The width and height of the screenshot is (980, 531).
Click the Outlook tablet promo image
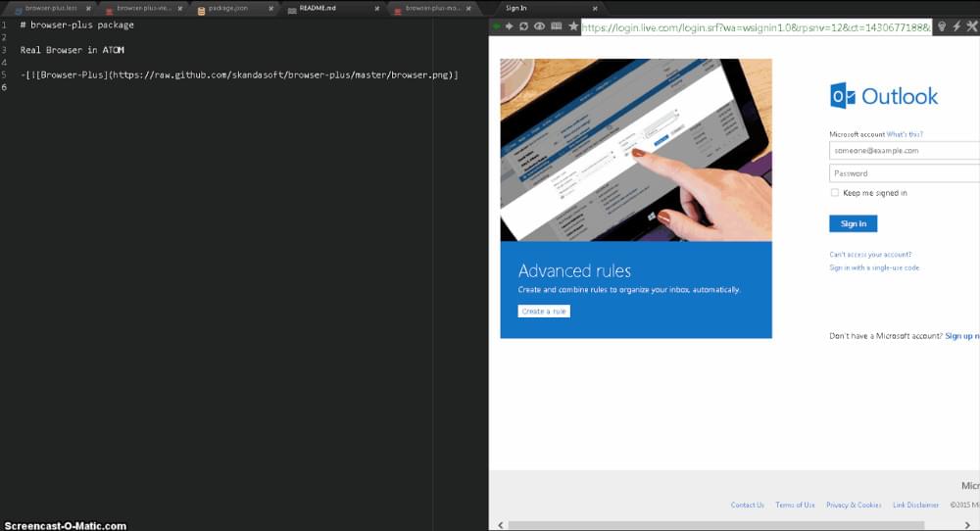pos(636,150)
